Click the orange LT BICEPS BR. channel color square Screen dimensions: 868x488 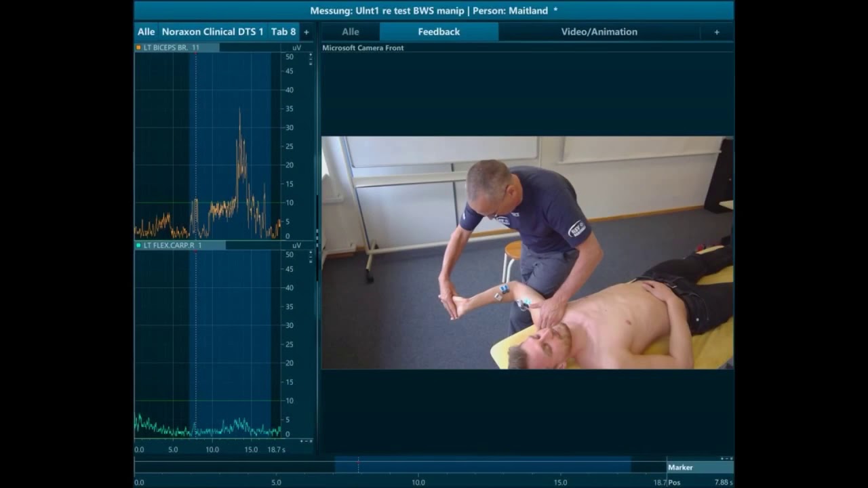[x=138, y=48]
